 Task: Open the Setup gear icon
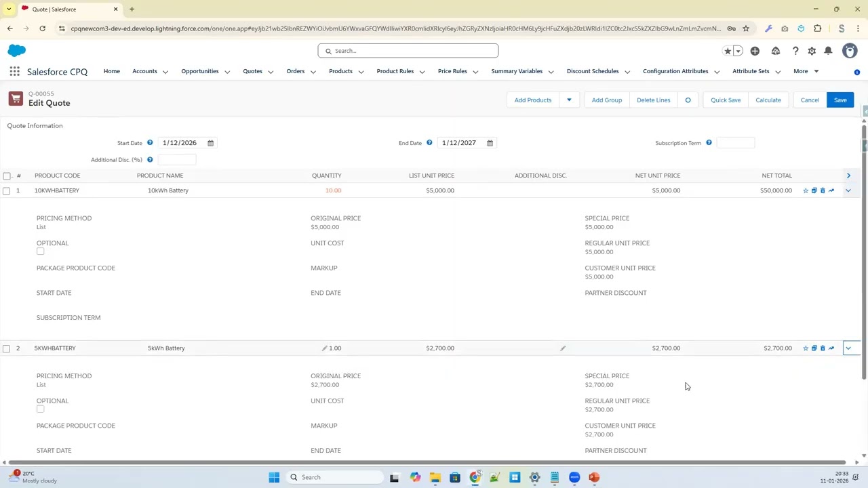pos(812,51)
